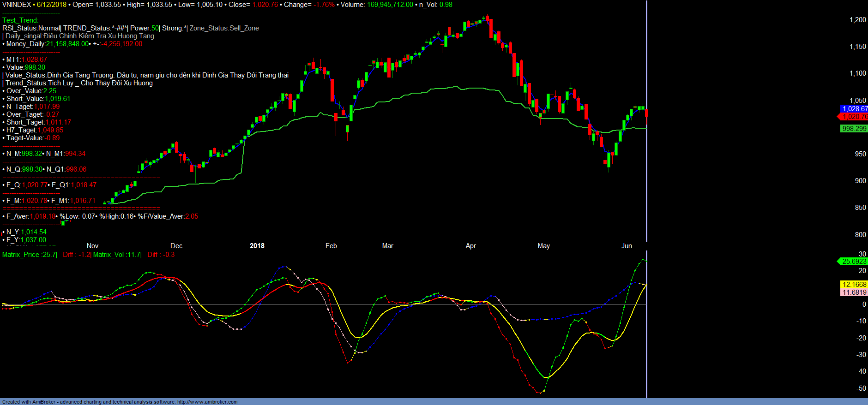The height and width of the screenshot is (405, 868).
Task: Click the blue 1,028.67 price axis label
Action: (854, 109)
